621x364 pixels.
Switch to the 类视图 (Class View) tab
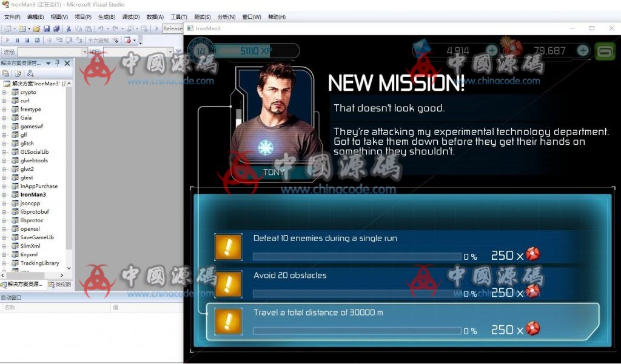coord(59,284)
